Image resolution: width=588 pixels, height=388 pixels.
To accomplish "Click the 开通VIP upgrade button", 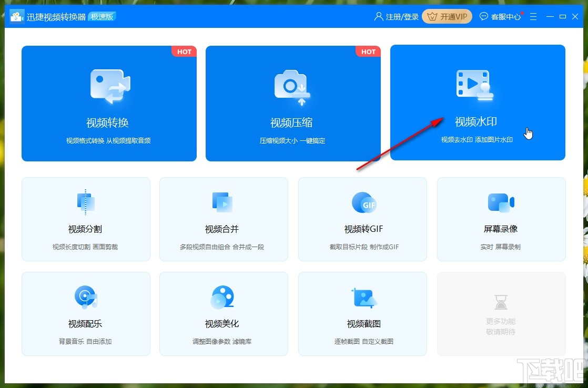I will [447, 16].
